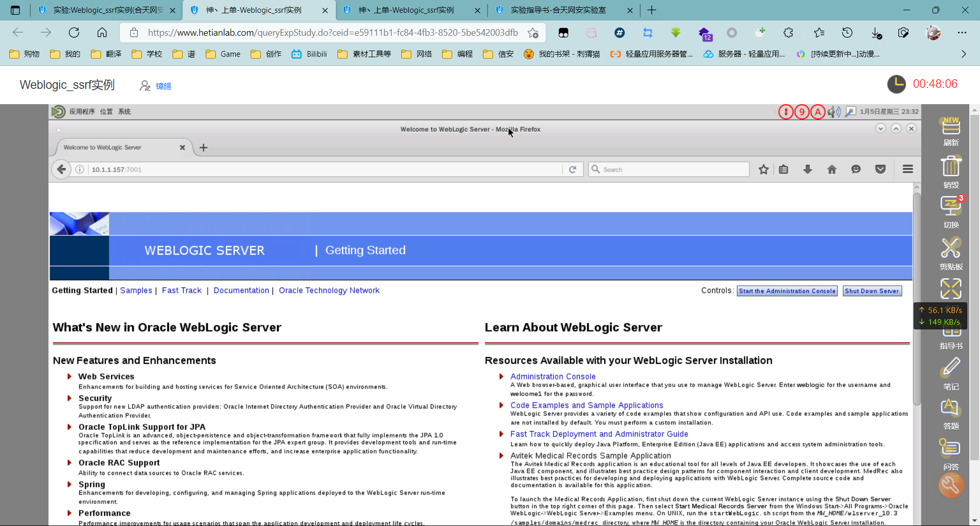This screenshot has width=980, height=526.
Task: Click Start the Administration Console button
Action: pyautogui.click(x=787, y=291)
